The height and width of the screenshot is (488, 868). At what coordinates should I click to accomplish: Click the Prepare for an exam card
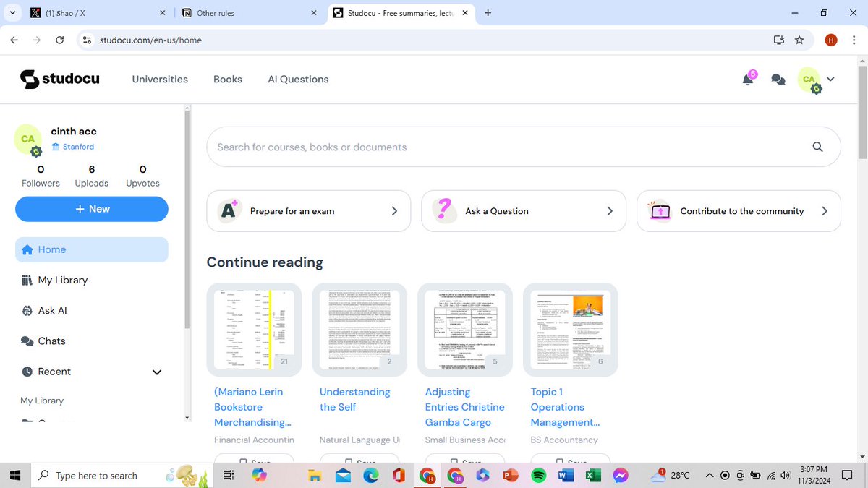pyautogui.click(x=309, y=211)
